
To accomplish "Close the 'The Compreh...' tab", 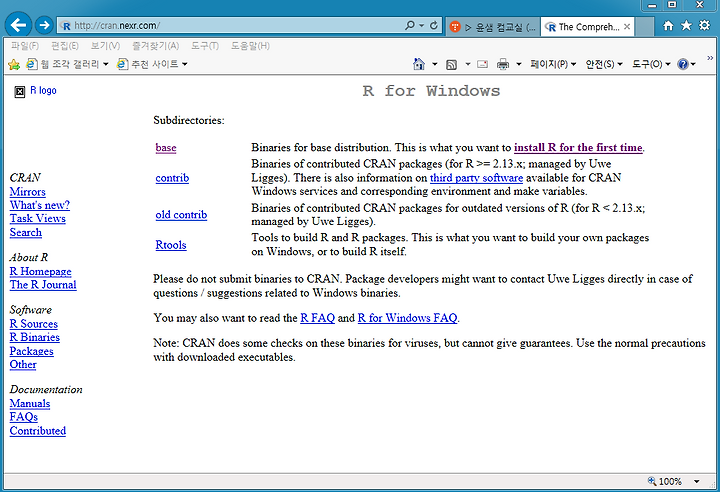I will [627, 27].
